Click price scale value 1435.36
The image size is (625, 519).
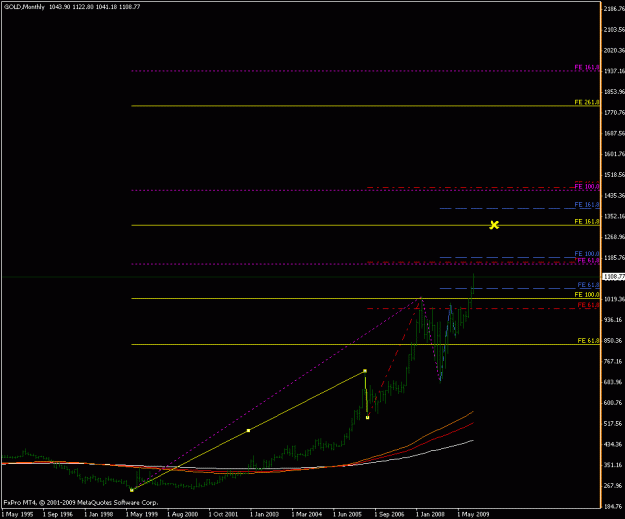(x=614, y=195)
